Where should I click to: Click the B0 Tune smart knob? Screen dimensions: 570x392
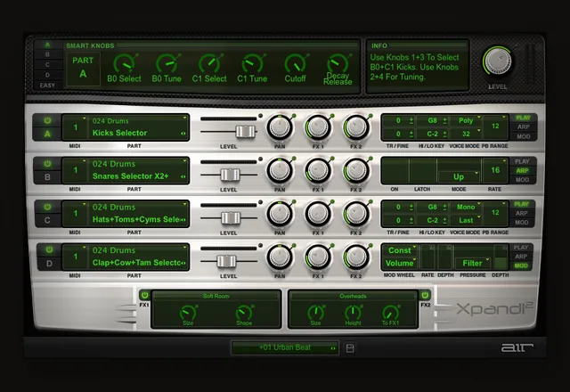click(x=167, y=64)
